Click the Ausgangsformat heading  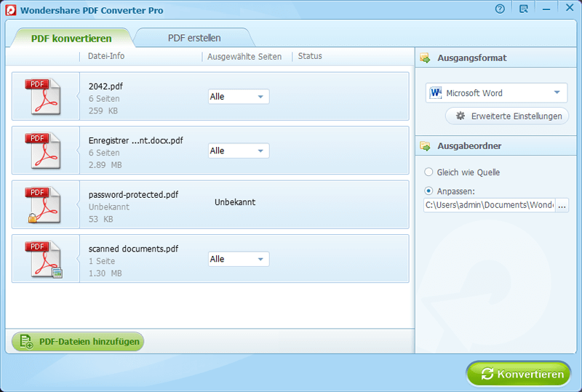[471, 58]
